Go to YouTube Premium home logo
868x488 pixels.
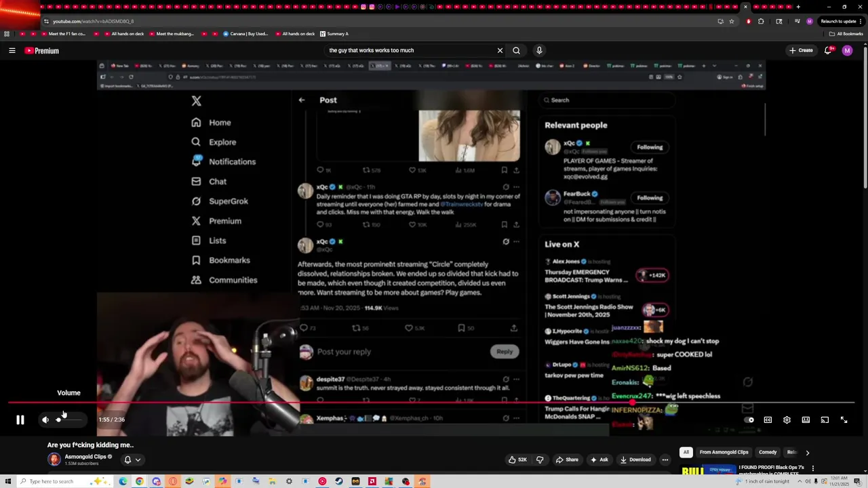click(42, 50)
